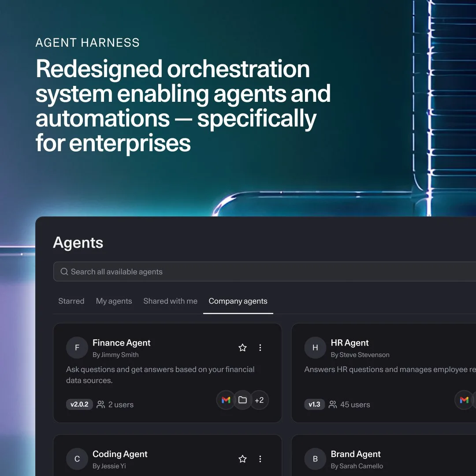Click the Finance Agent description text
Image resolution: width=476 pixels, height=476 pixels.
[160, 375]
